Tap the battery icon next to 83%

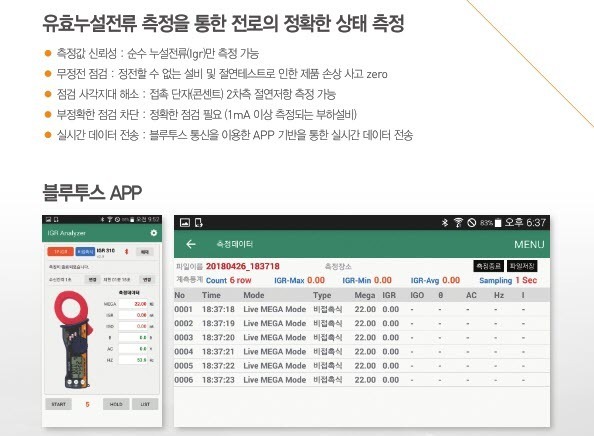coord(498,223)
